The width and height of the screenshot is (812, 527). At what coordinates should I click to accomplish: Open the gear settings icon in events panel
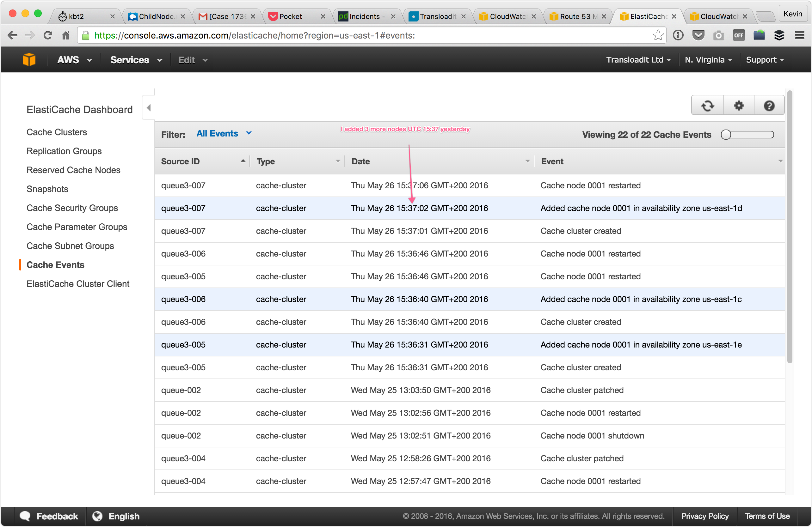click(738, 106)
